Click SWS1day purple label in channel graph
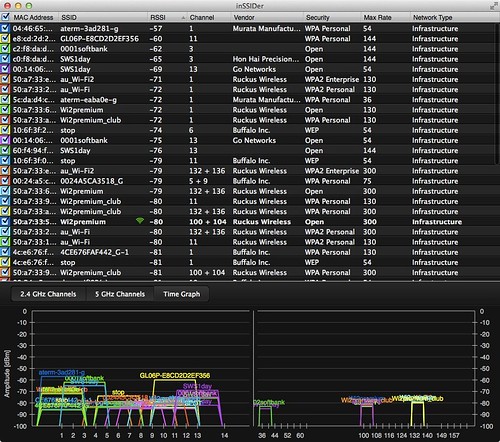Image resolution: width=500 pixels, height=442 pixels. [197, 386]
